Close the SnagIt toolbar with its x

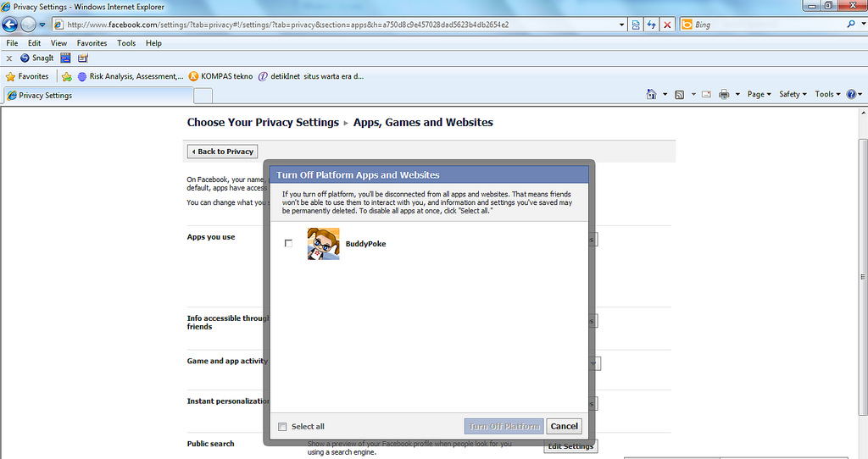(8, 58)
